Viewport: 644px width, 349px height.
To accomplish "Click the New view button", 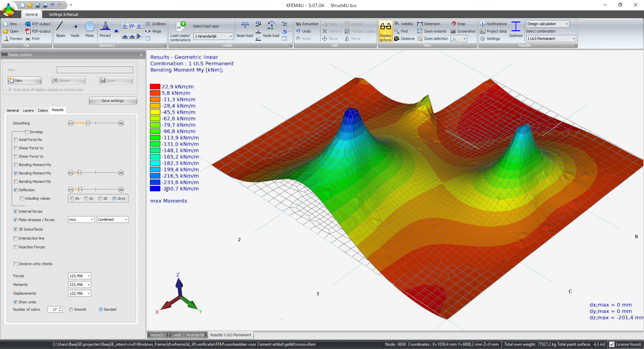I will pos(25,81).
